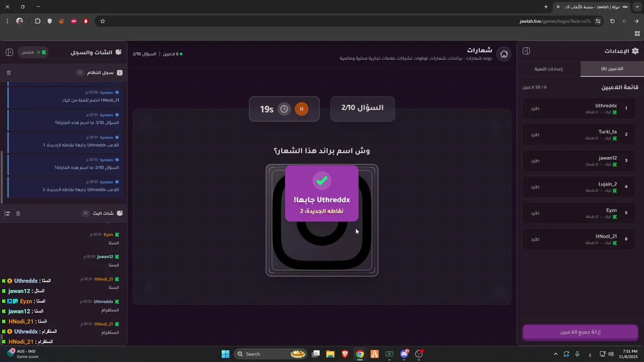Click the settings gear icon beside الإعدادات
This screenshot has height=362, width=644.
pos(635,51)
